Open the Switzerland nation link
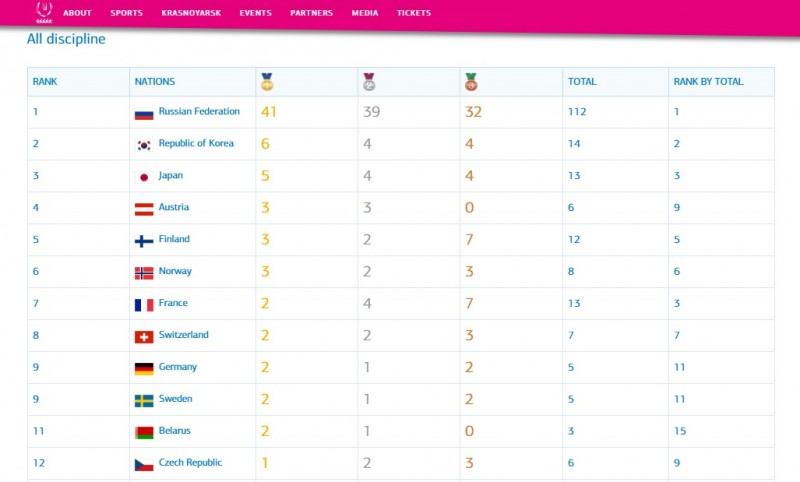The width and height of the screenshot is (800, 482). coord(183,335)
